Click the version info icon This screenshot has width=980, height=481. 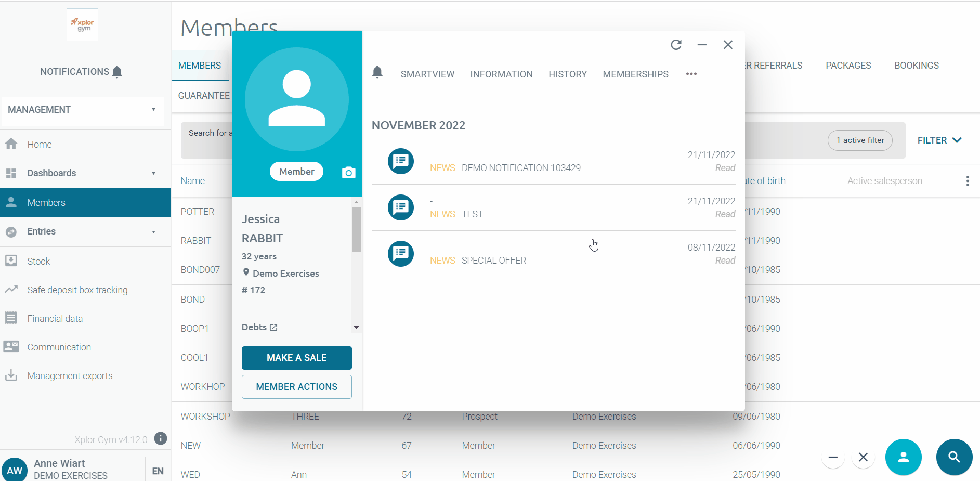161,438
